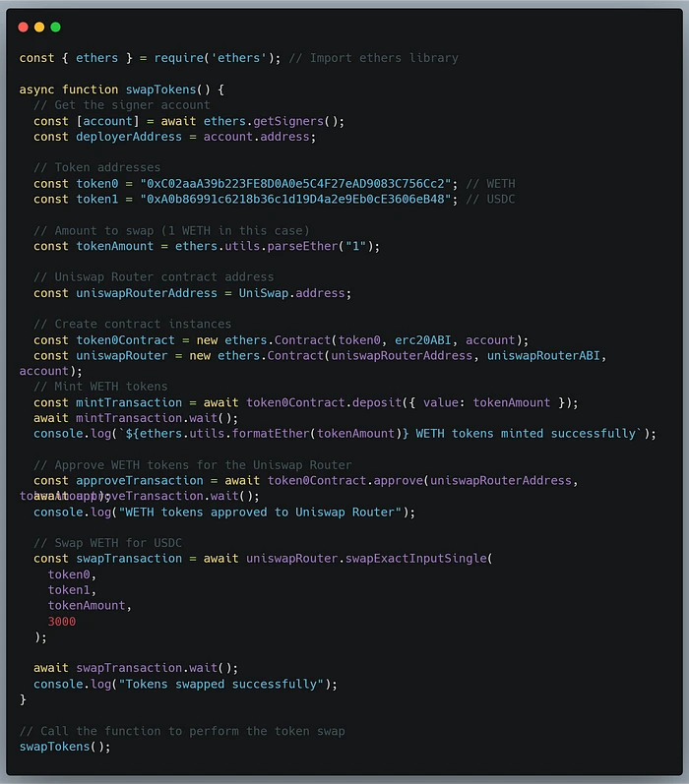This screenshot has height=784, width=689.
Task: Click the yellow minimize window dot
Action: [x=39, y=27]
